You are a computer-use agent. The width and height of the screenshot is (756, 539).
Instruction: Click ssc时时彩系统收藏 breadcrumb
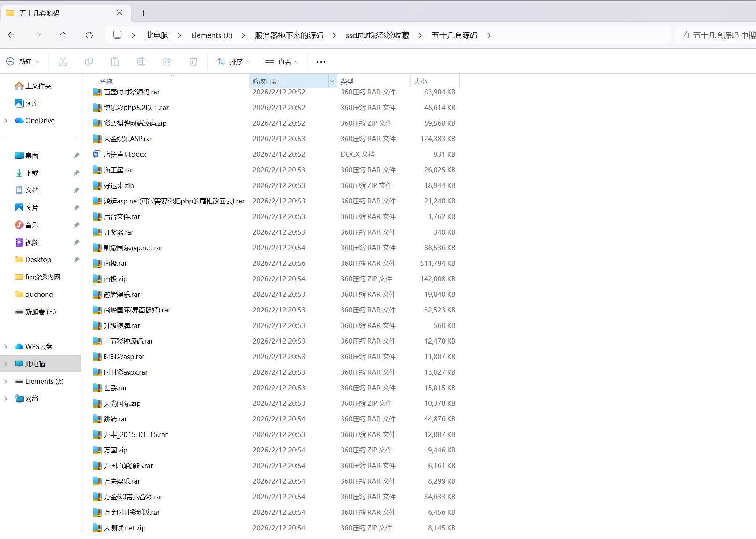(377, 35)
